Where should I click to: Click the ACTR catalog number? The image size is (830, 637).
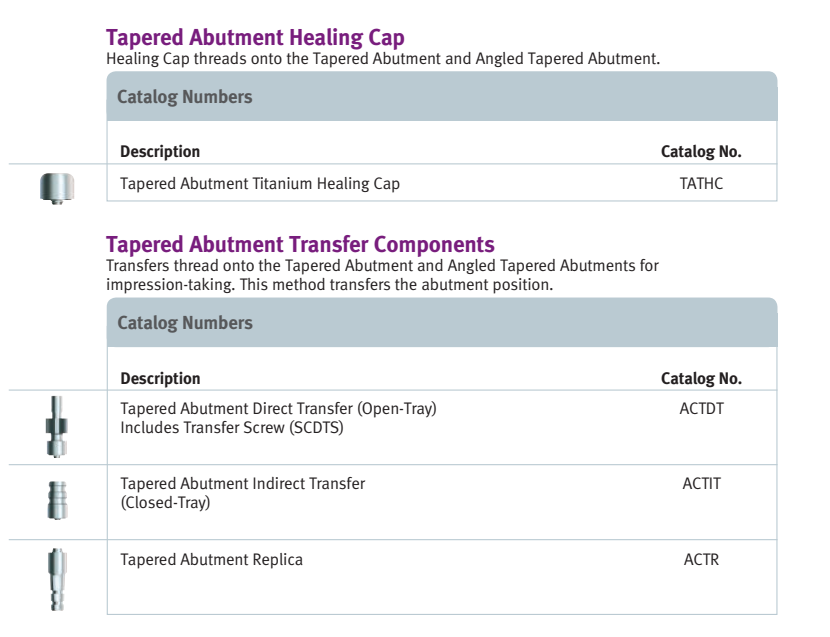click(x=701, y=560)
